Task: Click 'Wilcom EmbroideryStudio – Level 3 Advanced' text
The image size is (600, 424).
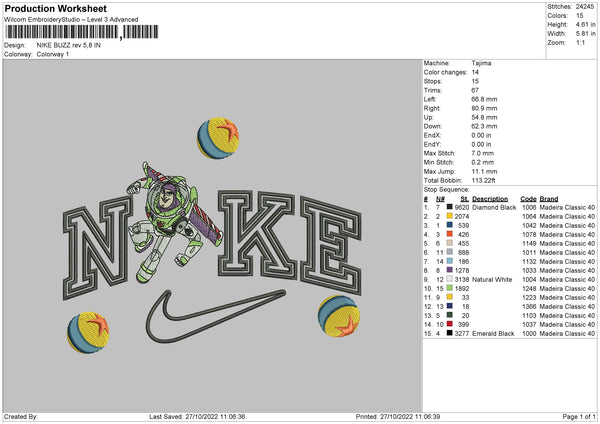Action: [71, 20]
